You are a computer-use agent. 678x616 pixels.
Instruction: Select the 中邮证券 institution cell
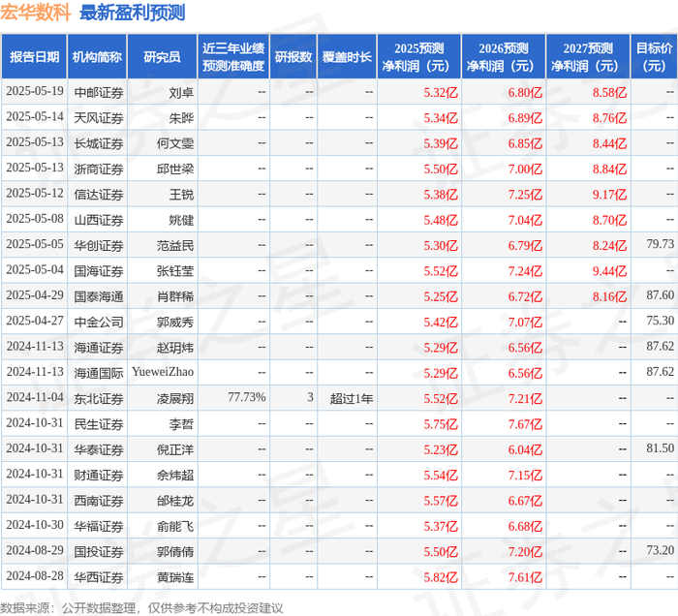(99, 92)
